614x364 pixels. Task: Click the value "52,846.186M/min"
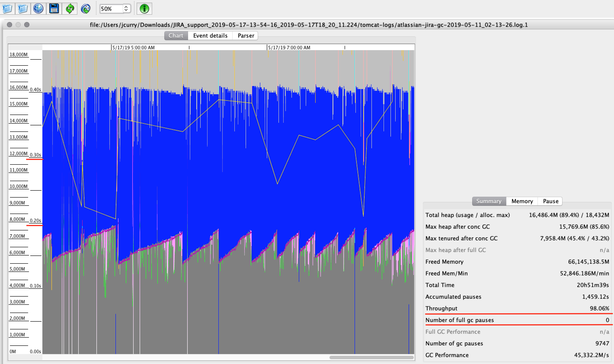pos(584,273)
